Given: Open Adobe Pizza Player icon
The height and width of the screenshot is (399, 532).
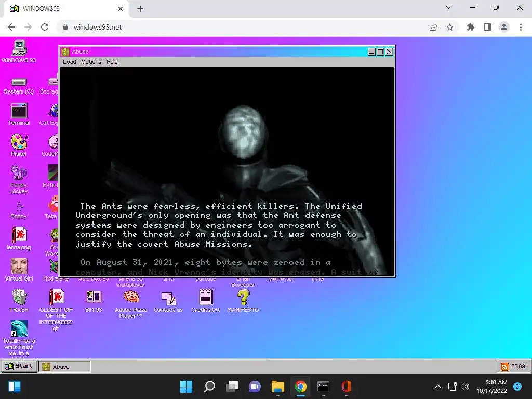Looking at the screenshot, I should [131, 304].
